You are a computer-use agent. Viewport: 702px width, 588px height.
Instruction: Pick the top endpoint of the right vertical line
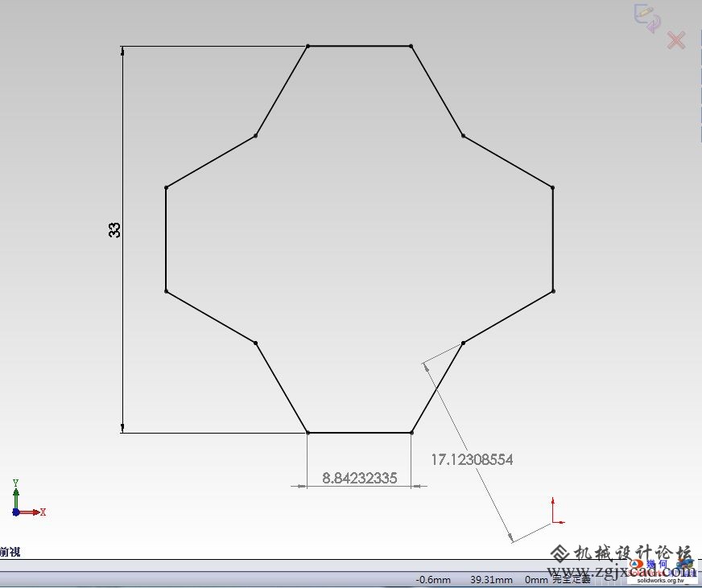(x=553, y=187)
